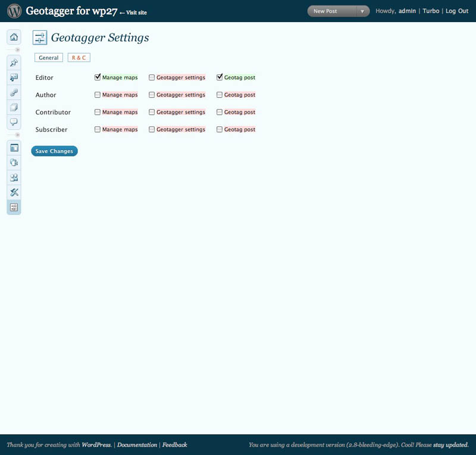Enable Geotagger settings for Author

[152, 95]
